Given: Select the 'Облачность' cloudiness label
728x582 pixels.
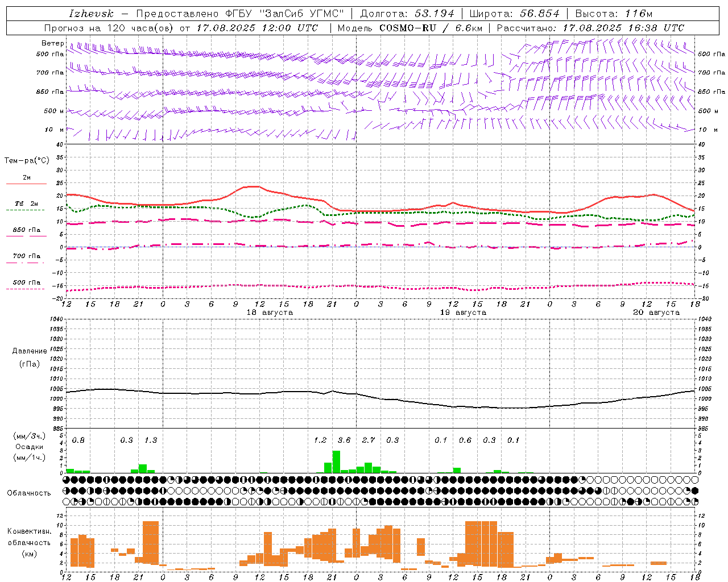Looking at the screenshot, I should [x=29, y=493].
